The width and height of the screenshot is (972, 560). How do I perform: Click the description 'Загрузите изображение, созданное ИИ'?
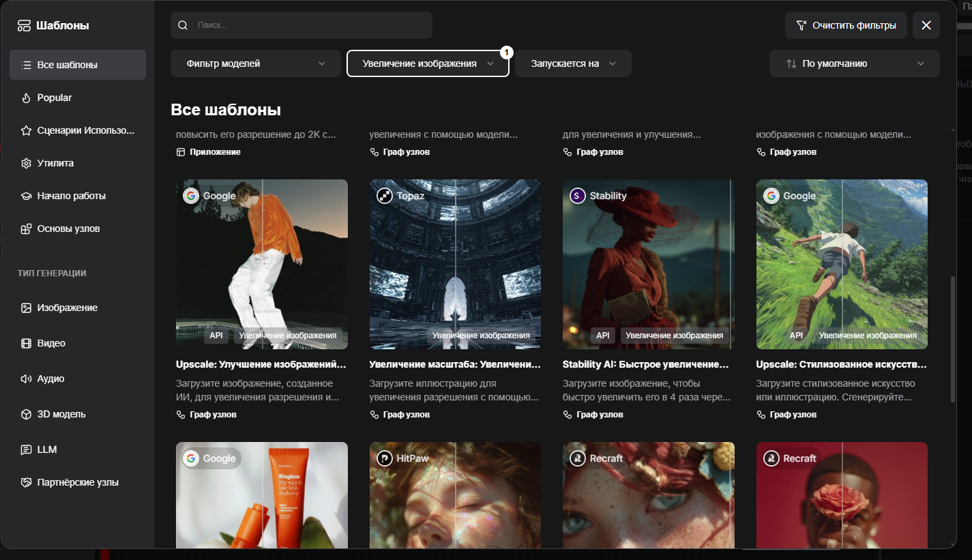coord(258,390)
